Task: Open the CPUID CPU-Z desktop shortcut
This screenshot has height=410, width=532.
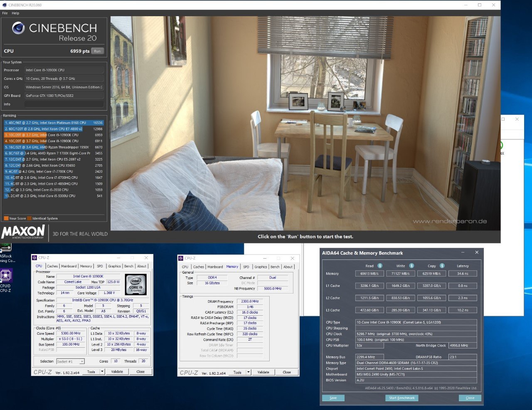Action: [x=5, y=279]
